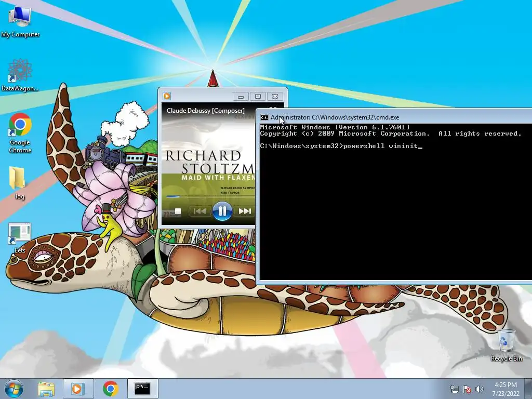Viewport: 532px width, 399px height.
Task: Click the taskbar clock showing 4:25 PM
Action: [x=506, y=389]
